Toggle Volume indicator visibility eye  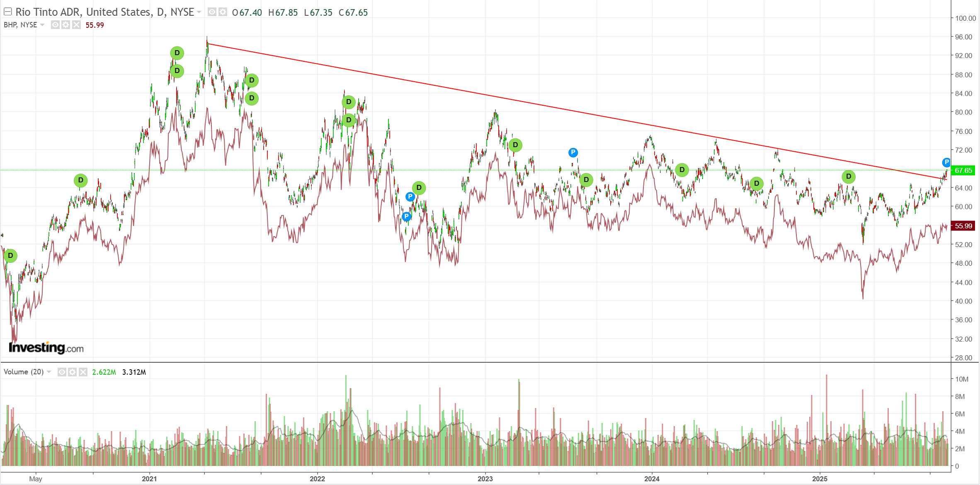coord(62,372)
